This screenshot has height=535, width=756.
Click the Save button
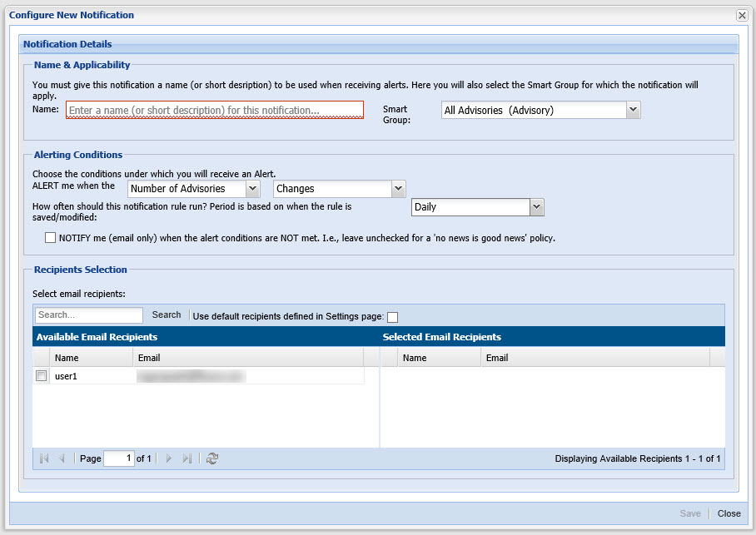pos(690,513)
